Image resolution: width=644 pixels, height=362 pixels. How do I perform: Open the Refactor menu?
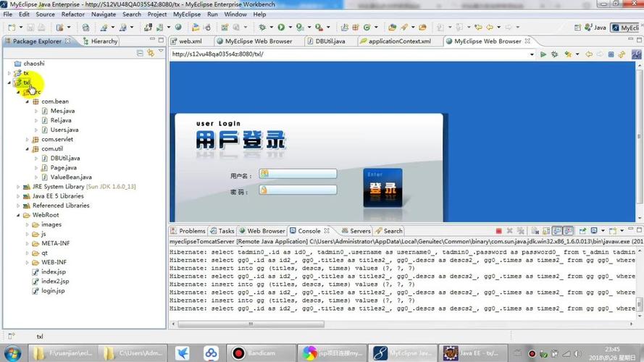(x=72, y=14)
